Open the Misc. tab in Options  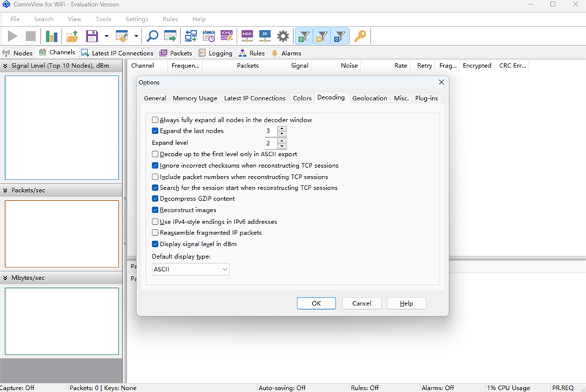click(401, 98)
